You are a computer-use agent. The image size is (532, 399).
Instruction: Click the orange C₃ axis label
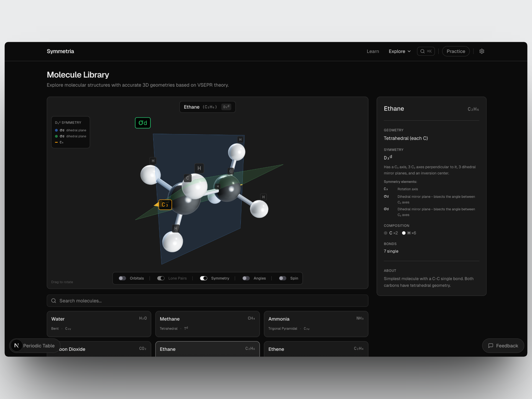165,205
